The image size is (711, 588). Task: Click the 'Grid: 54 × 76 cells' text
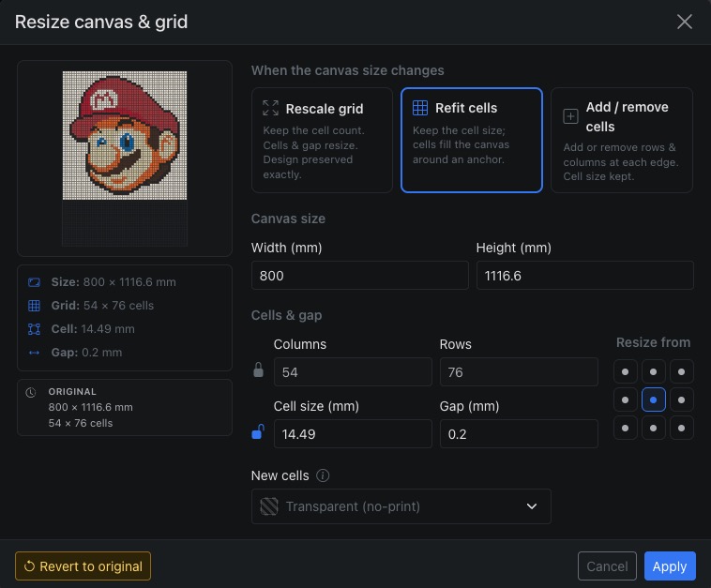point(102,306)
